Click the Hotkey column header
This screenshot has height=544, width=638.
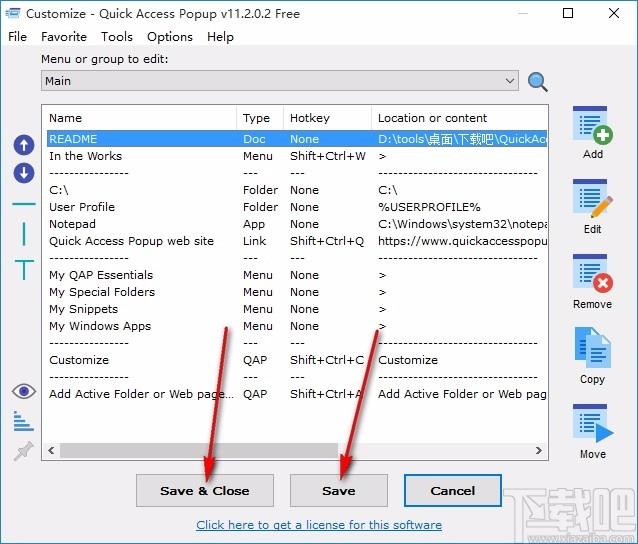[x=328, y=118]
